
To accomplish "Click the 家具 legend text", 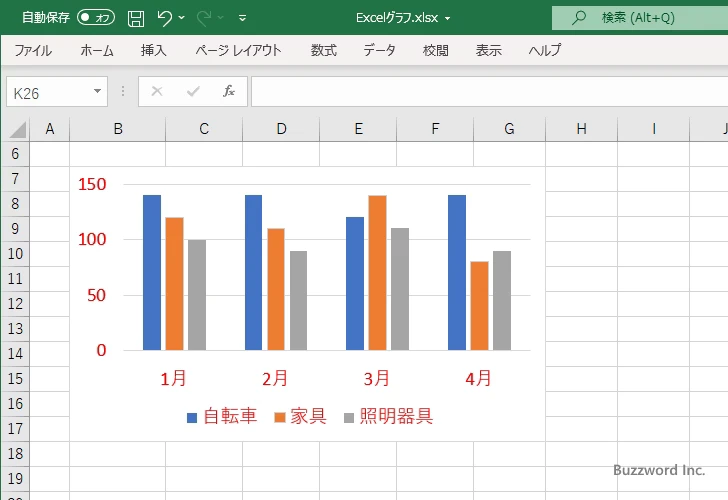I will pyautogui.click(x=309, y=416).
